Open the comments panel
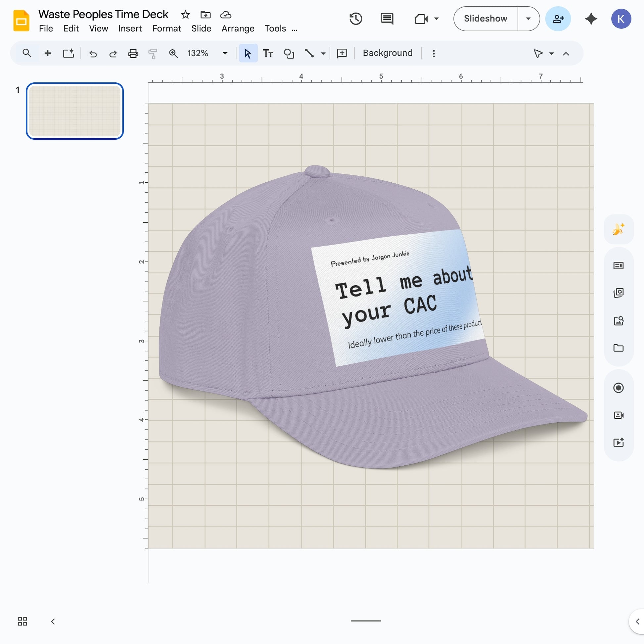 [387, 19]
